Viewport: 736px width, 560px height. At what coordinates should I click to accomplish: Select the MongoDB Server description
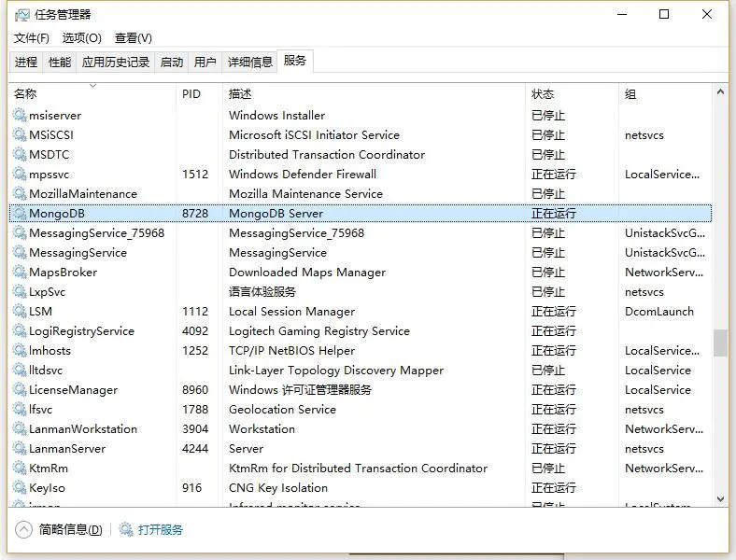(276, 214)
